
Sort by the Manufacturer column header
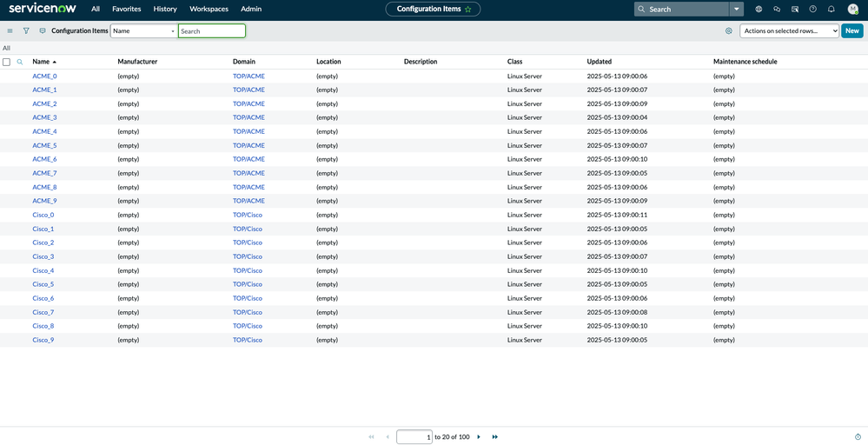click(x=137, y=62)
